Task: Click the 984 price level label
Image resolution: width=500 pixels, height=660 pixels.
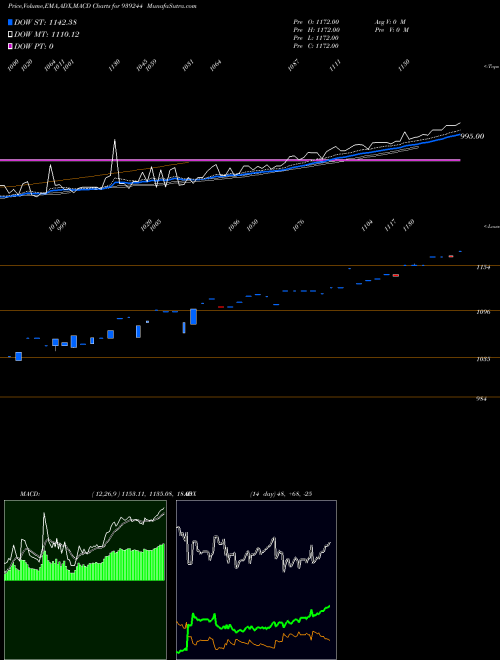Action: [x=481, y=399]
